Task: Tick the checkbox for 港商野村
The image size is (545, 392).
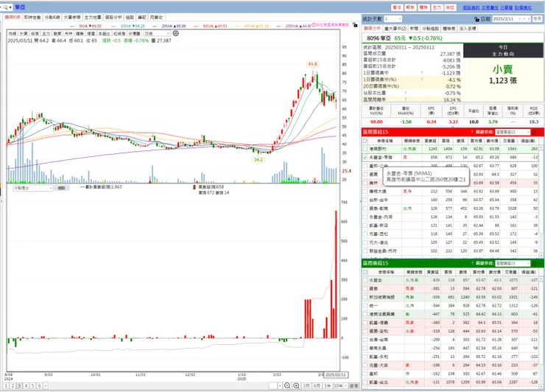Action: 365,149
